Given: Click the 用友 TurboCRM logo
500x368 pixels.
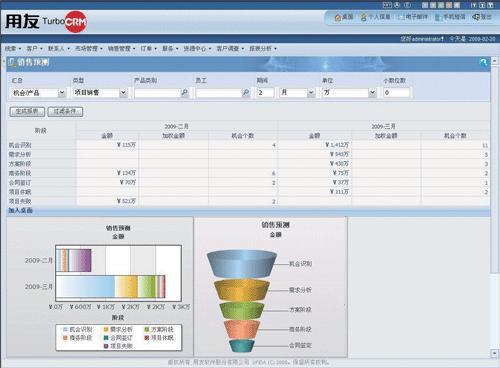Looking at the screenshot, I should (x=46, y=22).
